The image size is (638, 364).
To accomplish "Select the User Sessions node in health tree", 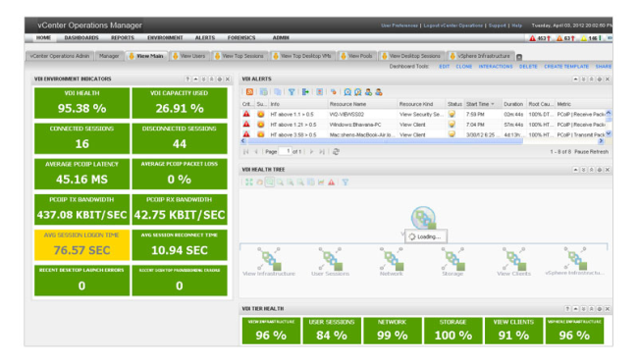I will (331, 262).
